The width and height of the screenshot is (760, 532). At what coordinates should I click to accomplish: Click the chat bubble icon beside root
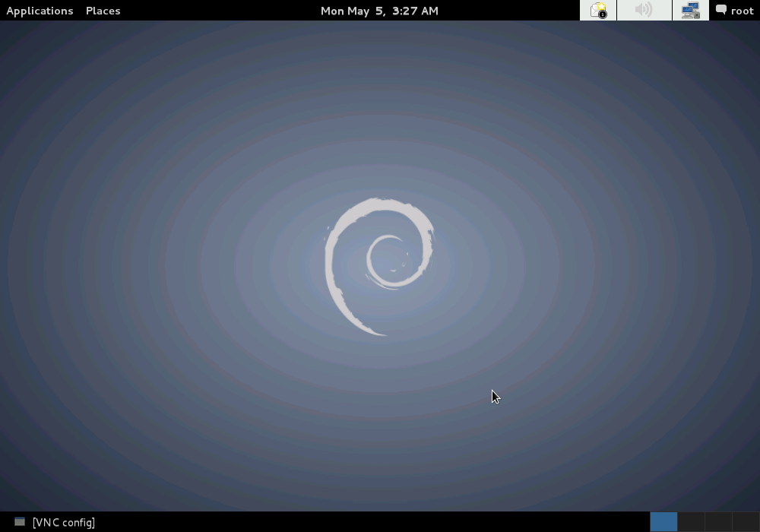tap(721, 11)
